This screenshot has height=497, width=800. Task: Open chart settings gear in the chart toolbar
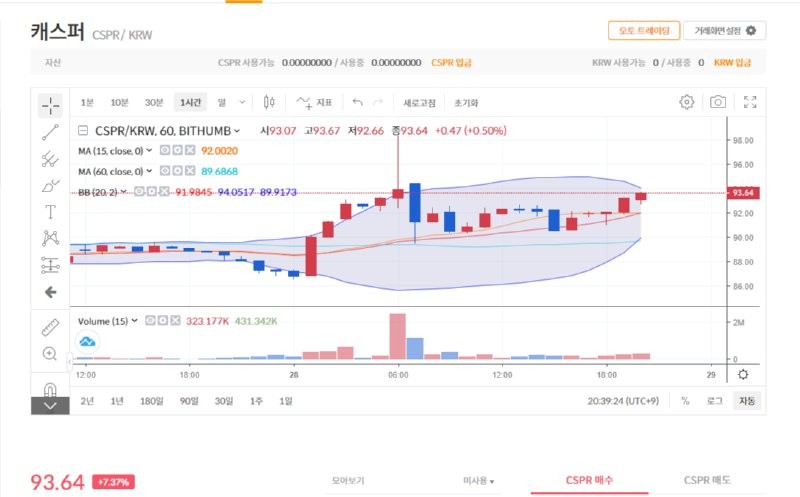pyautogui.click(x=687, y=102)
